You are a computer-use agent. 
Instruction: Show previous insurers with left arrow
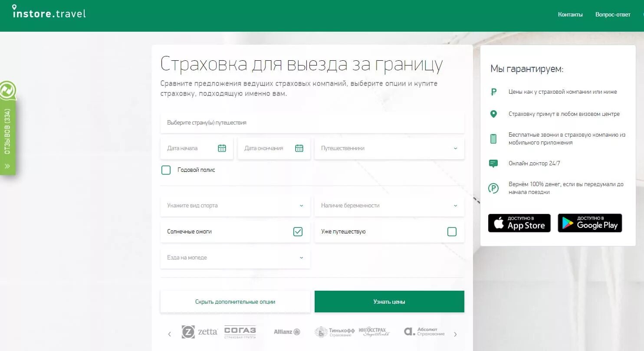pos(170,334)
